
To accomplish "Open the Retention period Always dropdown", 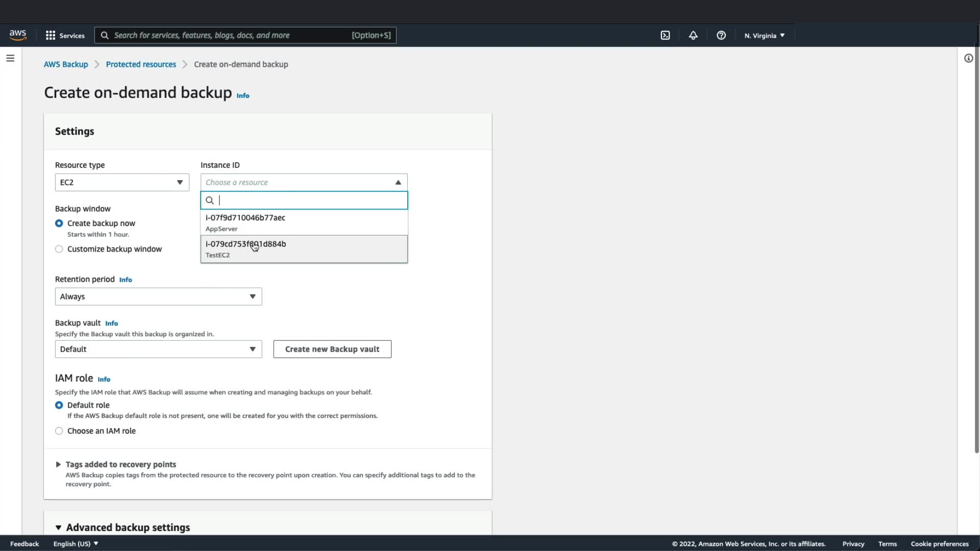I will [x=158, y=296].
